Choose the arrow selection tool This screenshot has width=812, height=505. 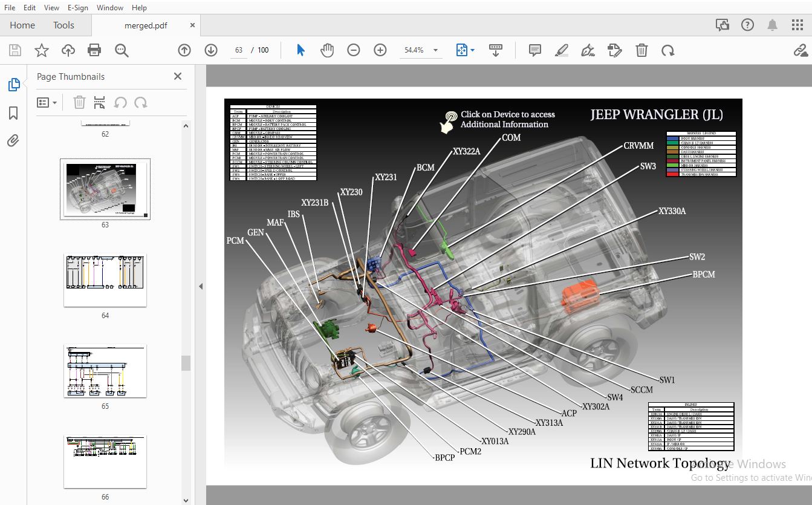pos(300,50)
